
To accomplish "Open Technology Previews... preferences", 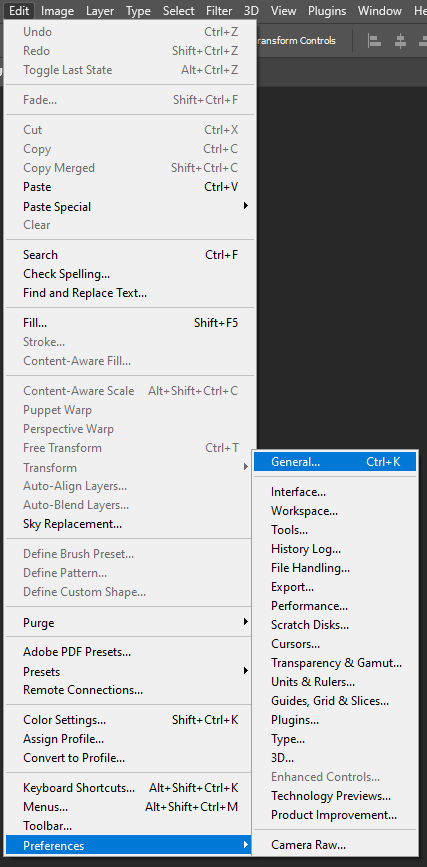I will coord(335,796).
